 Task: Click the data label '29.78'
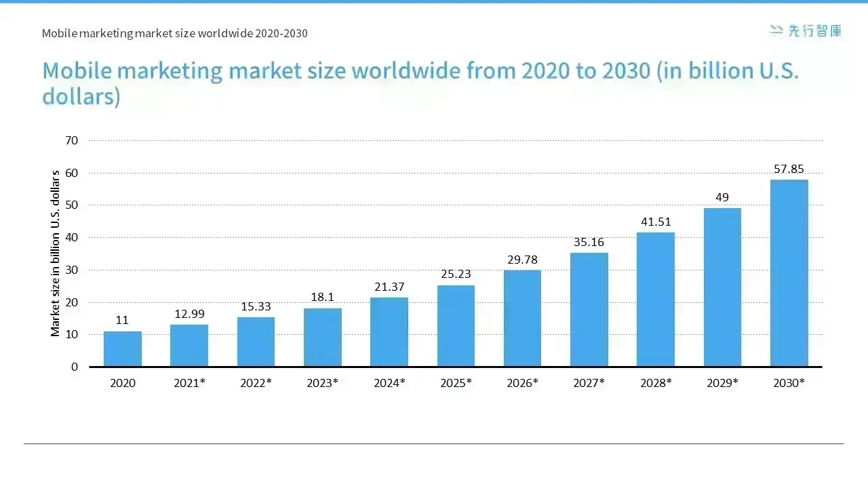pyautogui.click(x=522, y=260)
